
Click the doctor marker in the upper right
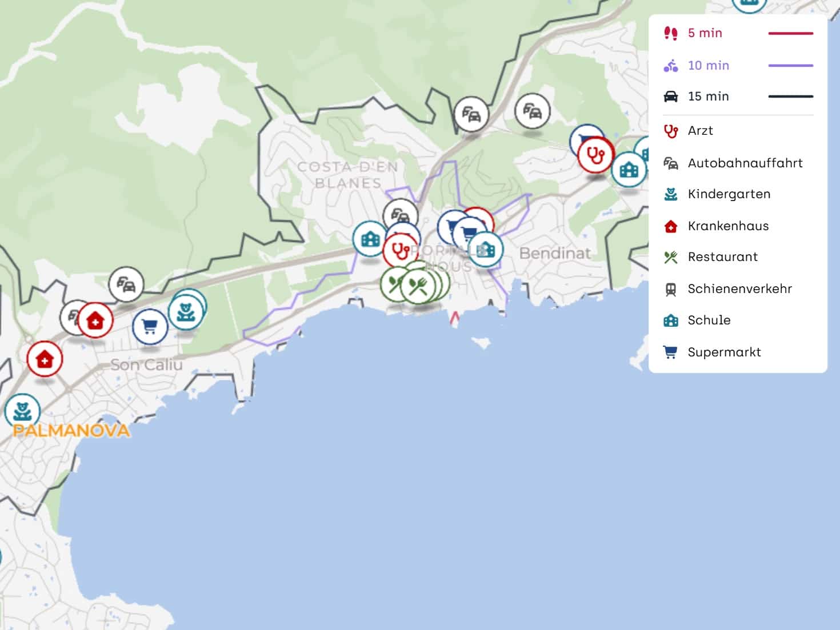click(x=595, y=155)
